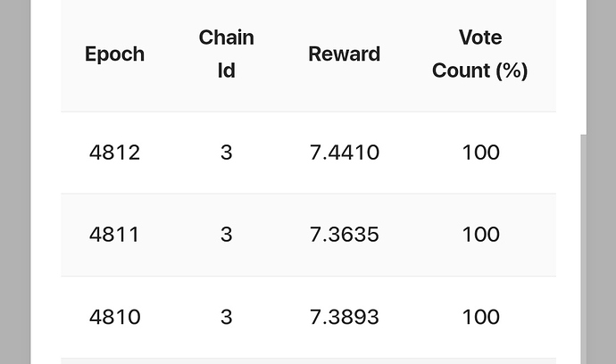Click reward value 7.3893
The height and width of the screenshot is (364, 616).
(x=344, y=317)
